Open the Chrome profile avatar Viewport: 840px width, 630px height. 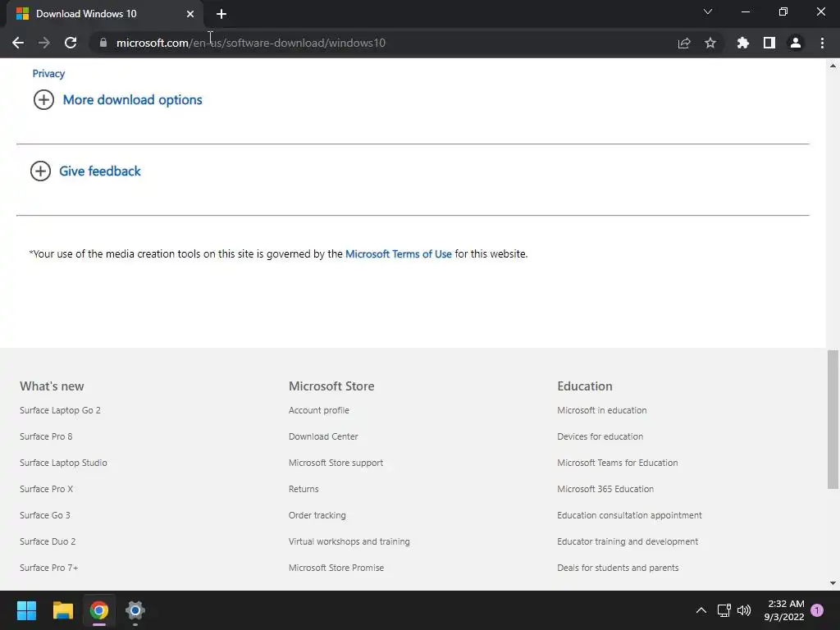pyautogui.click(x=796, y=43)
